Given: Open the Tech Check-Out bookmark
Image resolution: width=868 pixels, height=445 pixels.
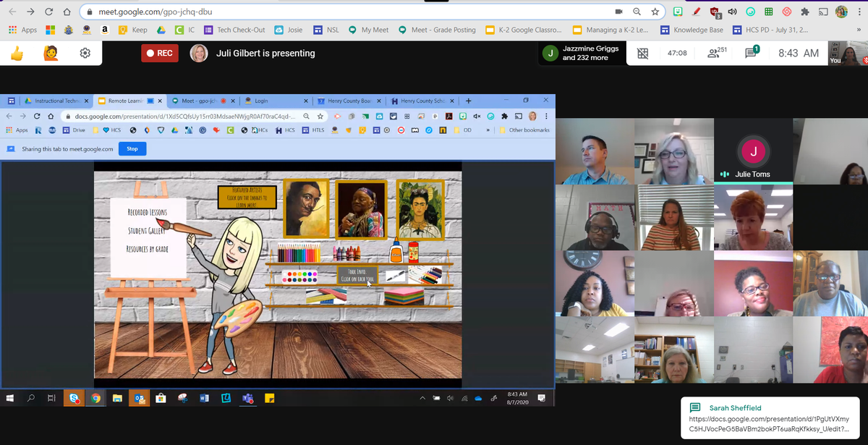Looking at the screenshot, I should tap(234, 30).
